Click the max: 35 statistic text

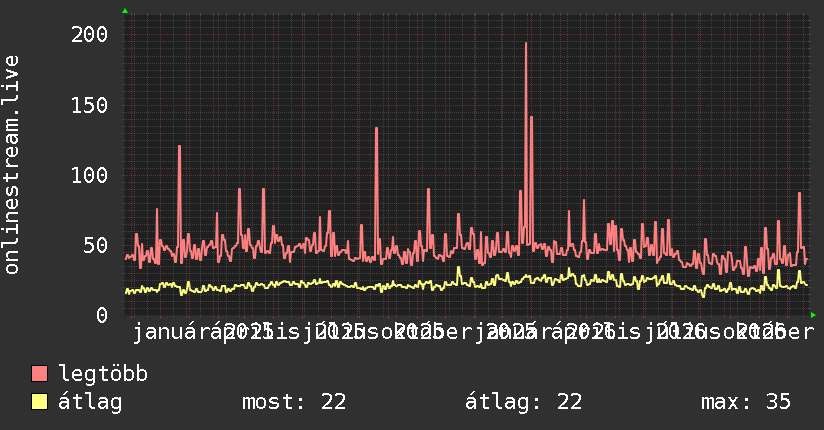(x=746, y=402)
